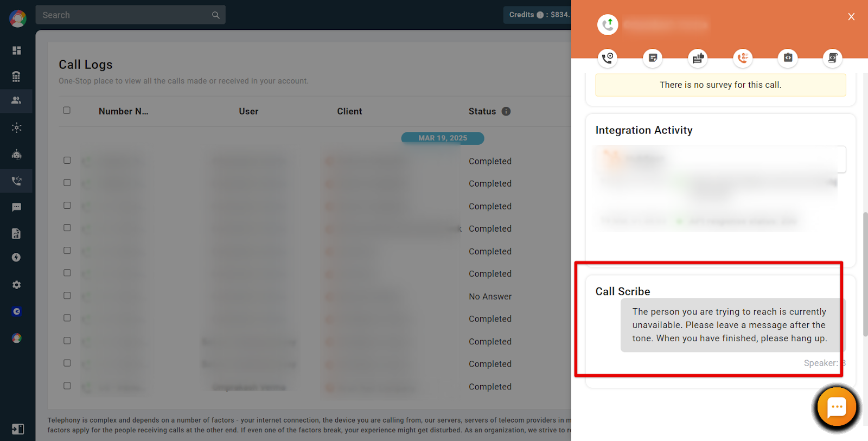The image size is (868, 441).
Task: Click the MAR 19, 2025 date badge
Action: pos(443,138)
